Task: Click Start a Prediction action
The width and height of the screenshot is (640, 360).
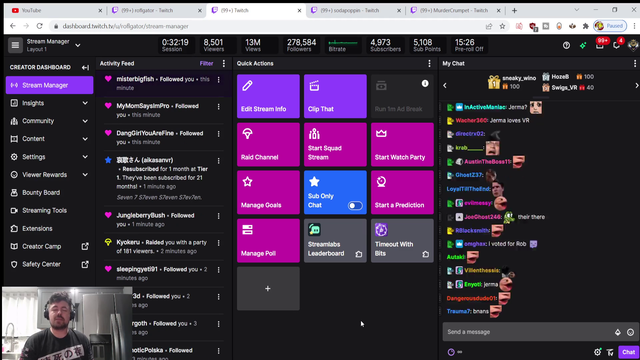Action: (402, 193)
